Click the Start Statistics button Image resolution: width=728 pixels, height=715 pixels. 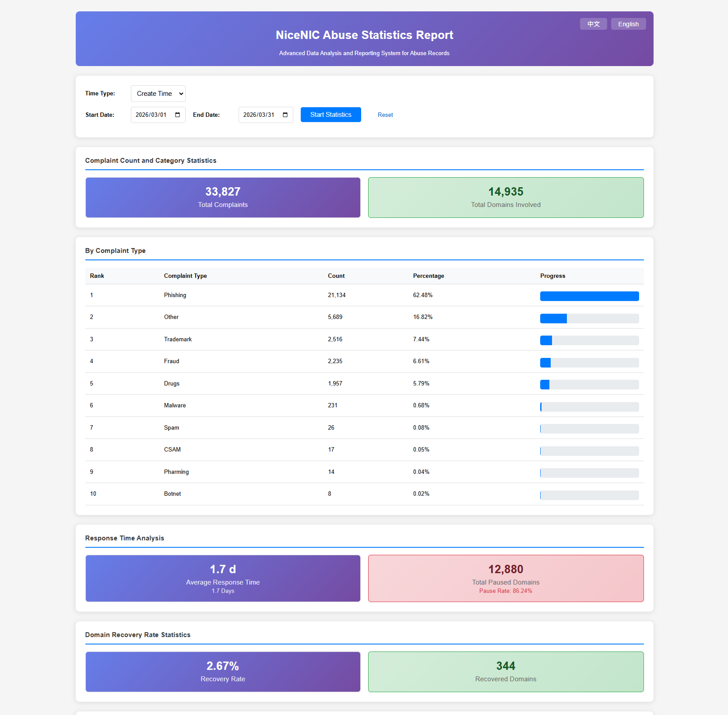[331, 115]
